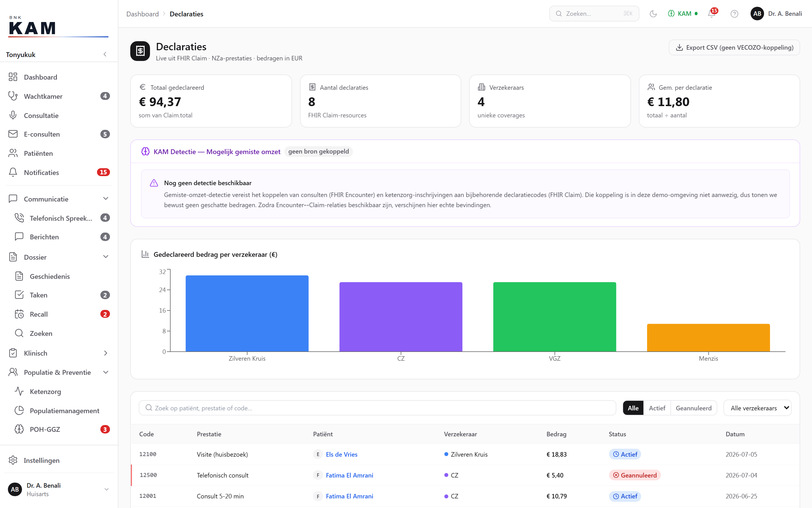Select the Actief status filter
Image resolution: width=812 pixels, height=508 pixels.
(x=657, y=408)
